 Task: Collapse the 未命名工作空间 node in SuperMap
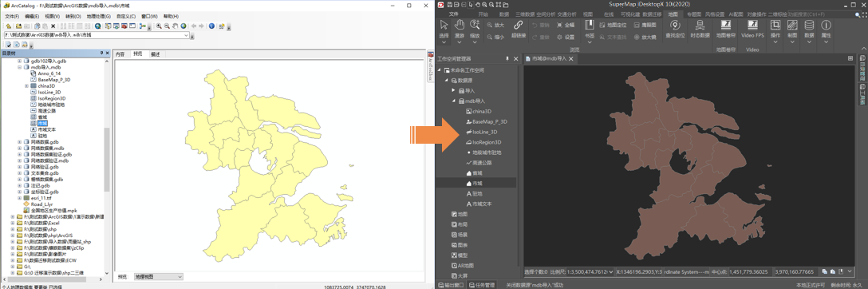click(439, 70)
